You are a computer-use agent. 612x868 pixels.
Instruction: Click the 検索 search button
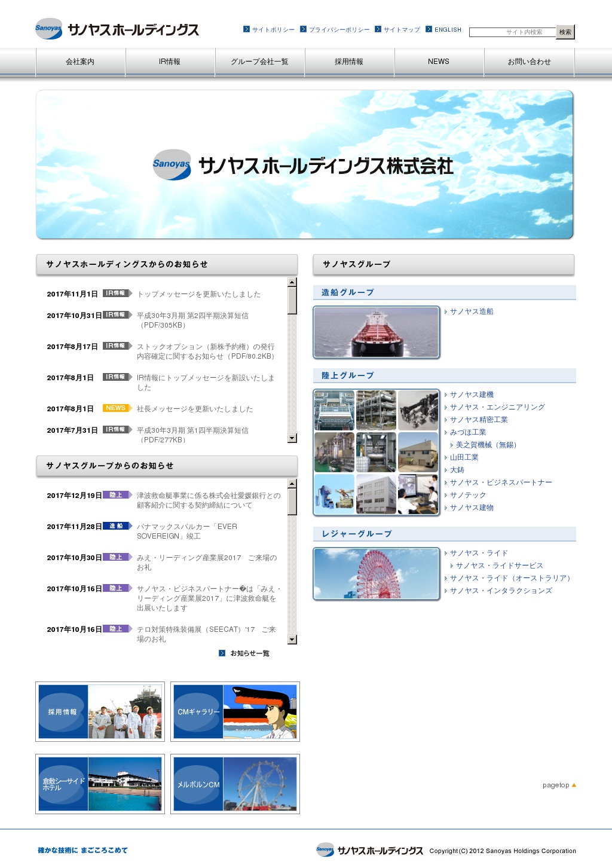click(565, 32)
